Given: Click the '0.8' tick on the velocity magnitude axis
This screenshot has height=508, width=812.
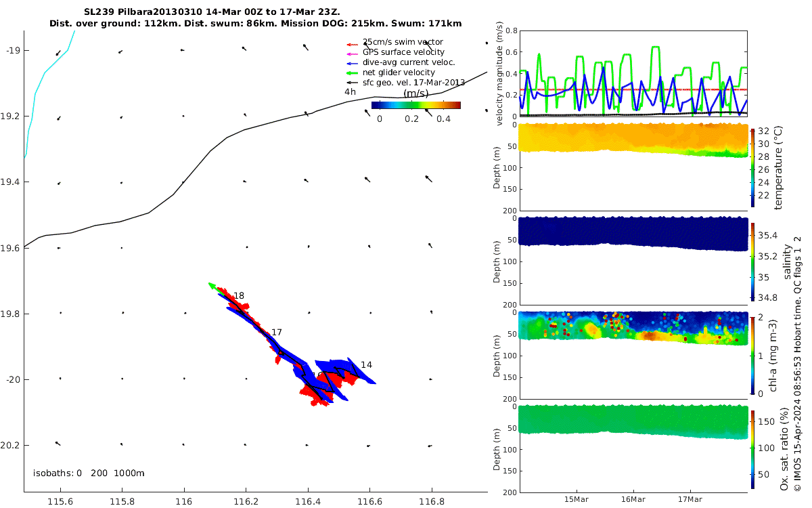Looking at the screenshot, I should (512, 31).
